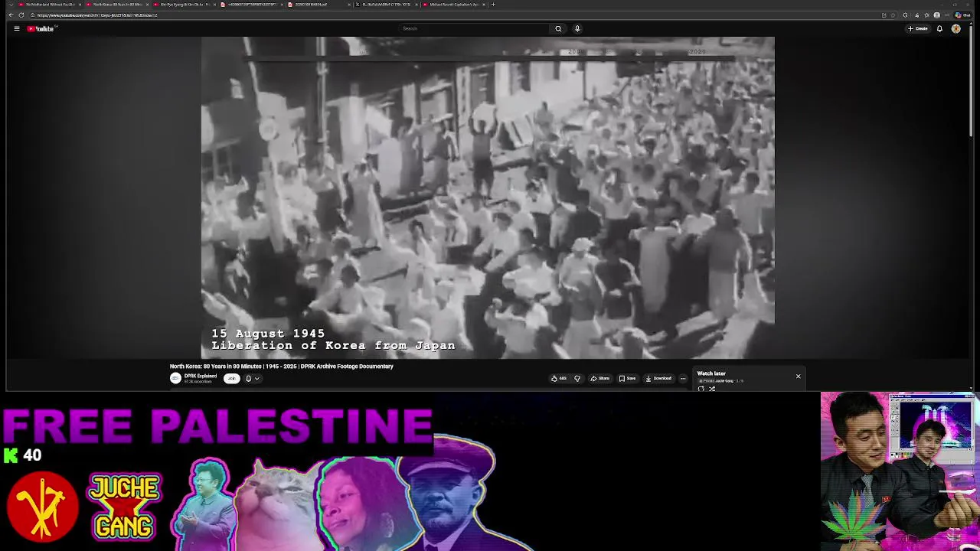This screenshot has height=551, width=980.
Task: Click the search magnifier button
Action: point(558,28)
